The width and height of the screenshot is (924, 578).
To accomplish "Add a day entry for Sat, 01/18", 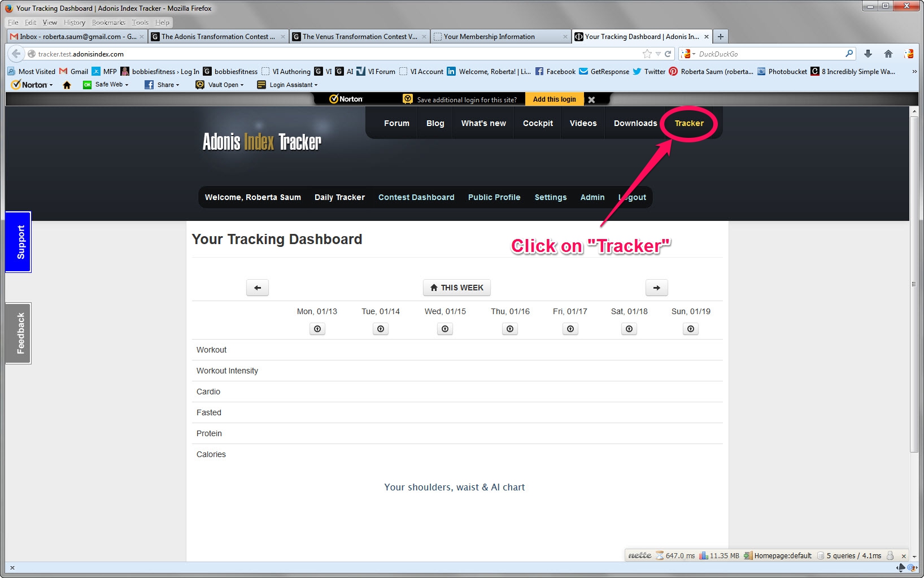I will click(629, 329).
